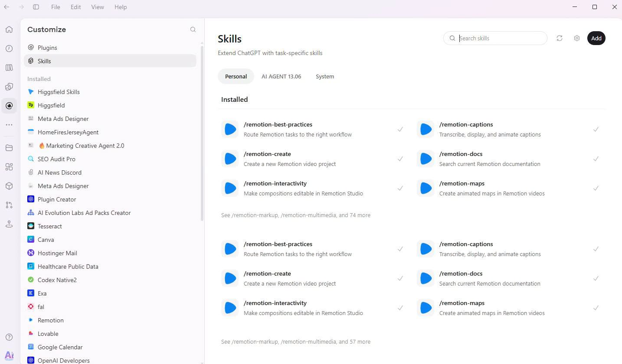This screenshot has height=364, width=622.
Task: Toggle checkmark for first /remotion-create skill
Action: click(x=400, y=159)
